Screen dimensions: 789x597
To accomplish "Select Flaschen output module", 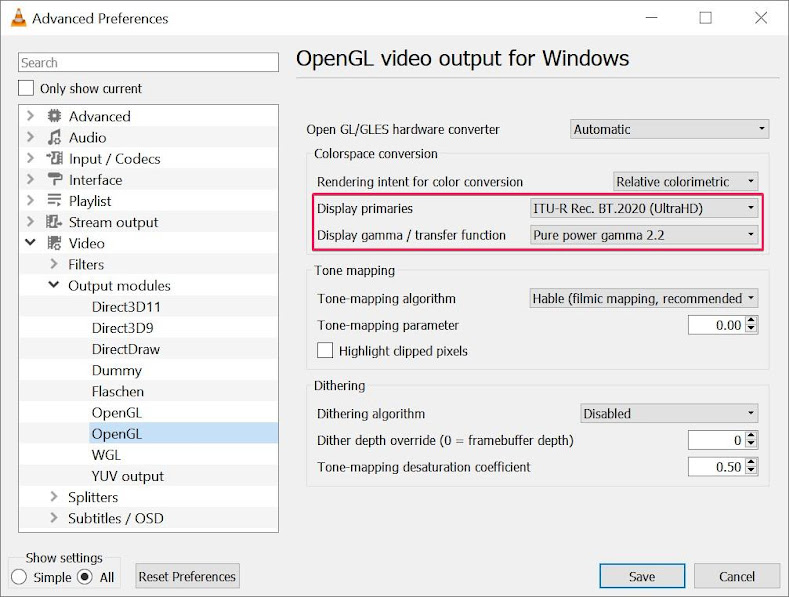I will click(118, 391).
